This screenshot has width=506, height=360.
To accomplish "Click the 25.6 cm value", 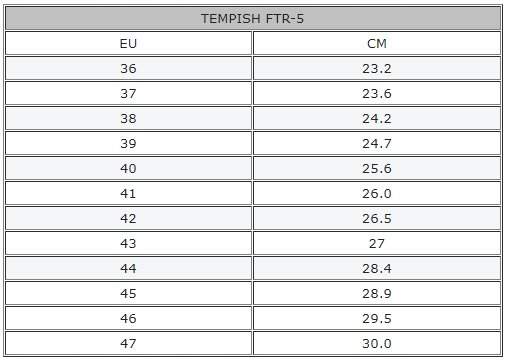I will coord(377,168).
